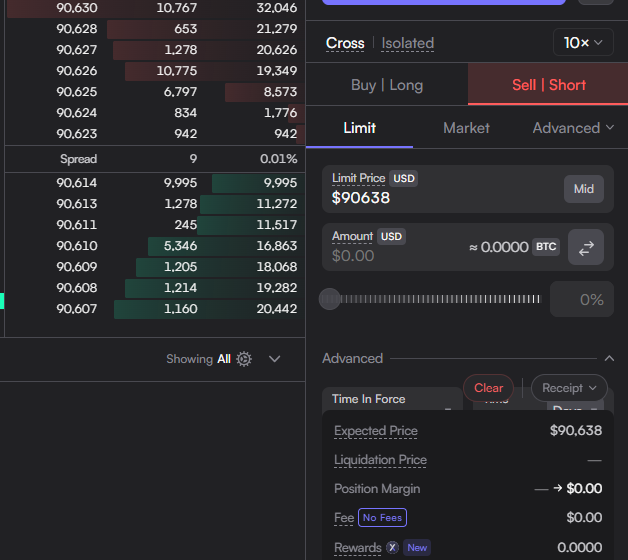Image resolution: width=628 pixels, height=560 pixels.
Task: Click the No Fees badge
Action: click(x=382, y=518)
